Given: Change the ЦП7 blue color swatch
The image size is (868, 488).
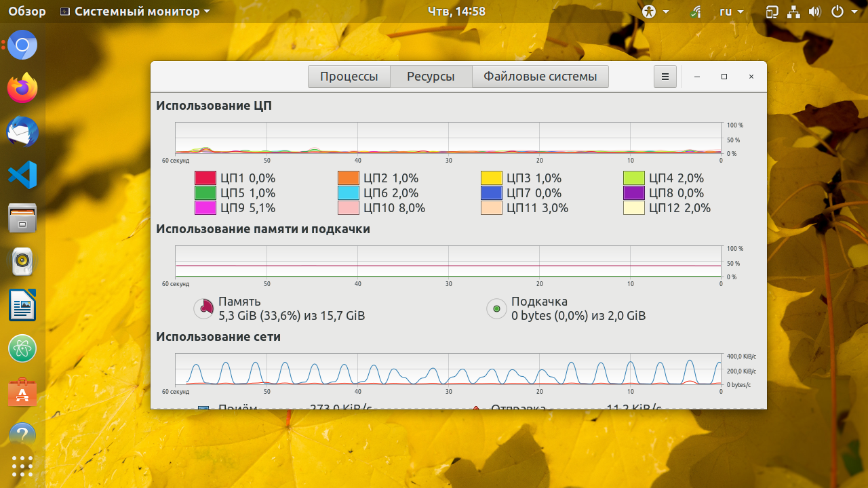Looking at the screenshot, I should coord(492,193).
